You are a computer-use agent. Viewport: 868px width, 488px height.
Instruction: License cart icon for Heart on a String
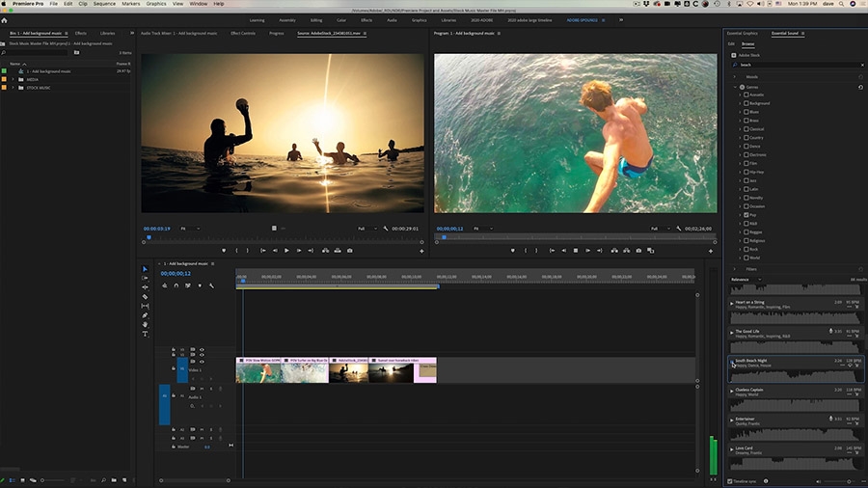857,307
